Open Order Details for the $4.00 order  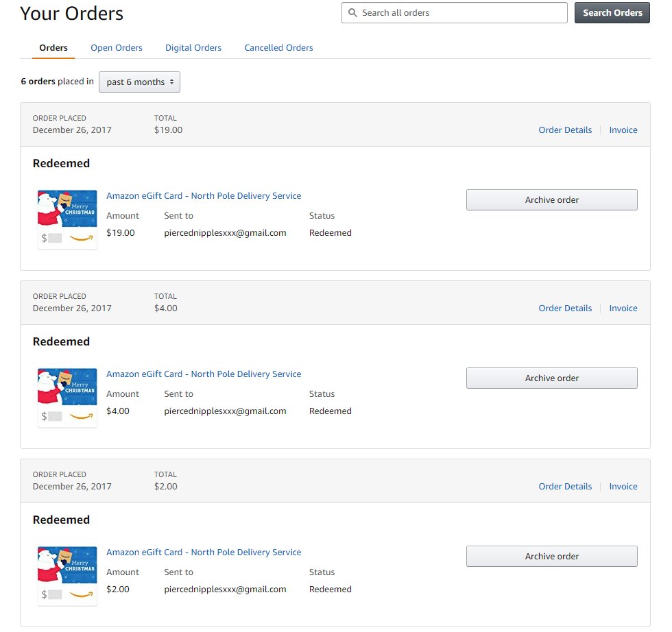tap(565, 308)
